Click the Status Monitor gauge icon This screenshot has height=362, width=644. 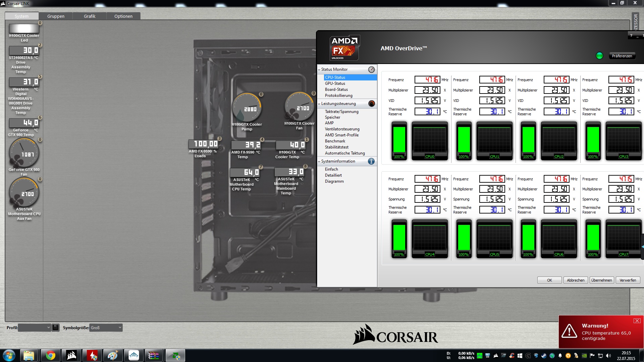coord(371,69)
